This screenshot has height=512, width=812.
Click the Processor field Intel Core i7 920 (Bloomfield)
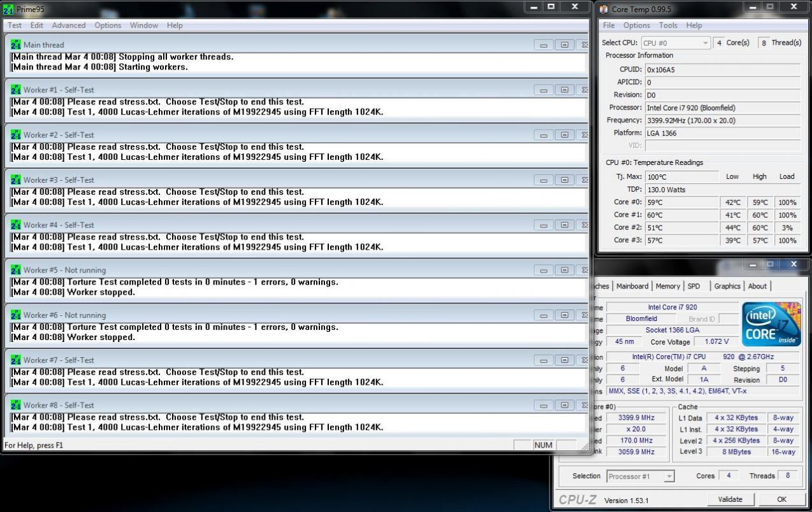[722, 108]
